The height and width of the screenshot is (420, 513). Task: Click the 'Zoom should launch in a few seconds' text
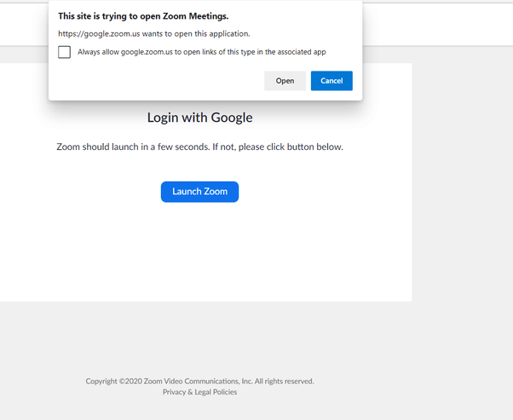[199, 147]
